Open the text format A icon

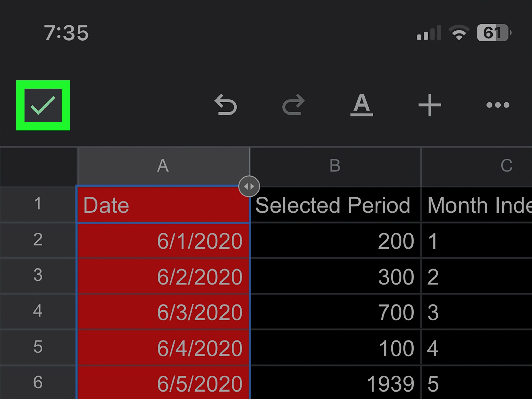coord(361,105)
